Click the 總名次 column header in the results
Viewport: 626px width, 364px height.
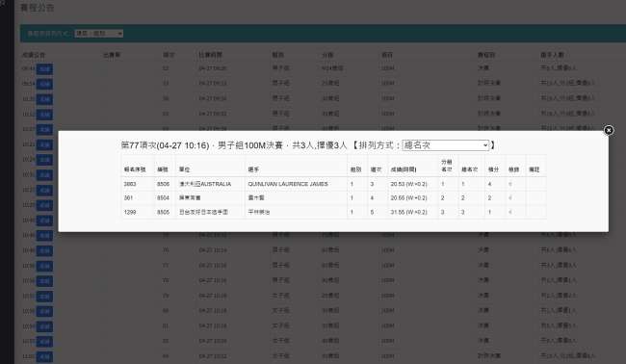(470, 169)
